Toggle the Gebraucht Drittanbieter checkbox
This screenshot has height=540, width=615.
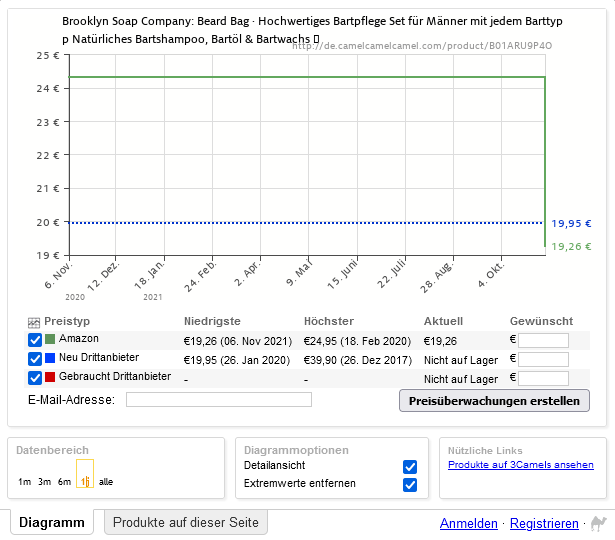[35, 378]
